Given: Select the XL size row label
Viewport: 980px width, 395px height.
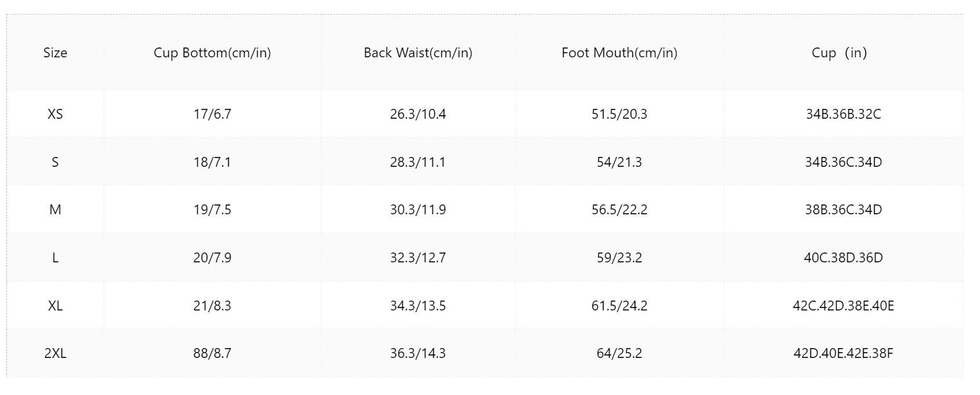Looking at the screenshot, I should [55, 306].
